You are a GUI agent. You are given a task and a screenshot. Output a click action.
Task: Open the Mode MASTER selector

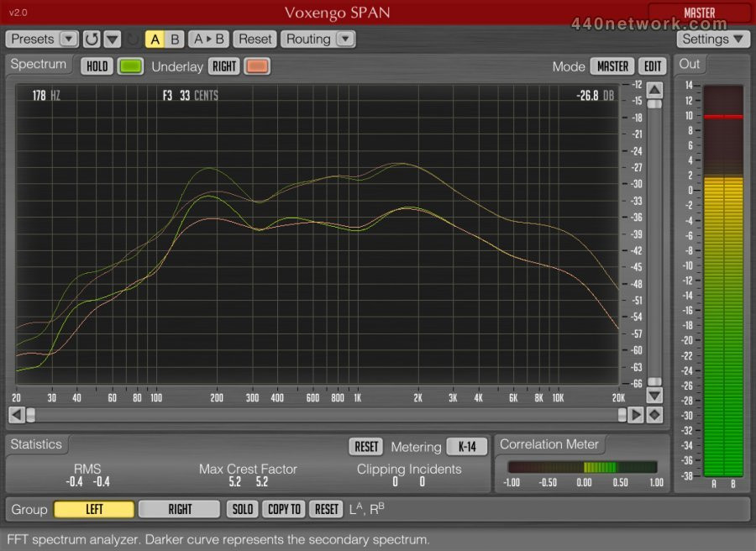click(x=612, y=66)
